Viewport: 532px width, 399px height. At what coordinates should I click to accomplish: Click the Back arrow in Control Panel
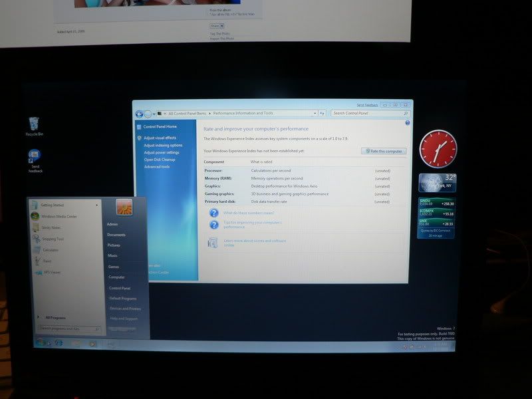139,114
